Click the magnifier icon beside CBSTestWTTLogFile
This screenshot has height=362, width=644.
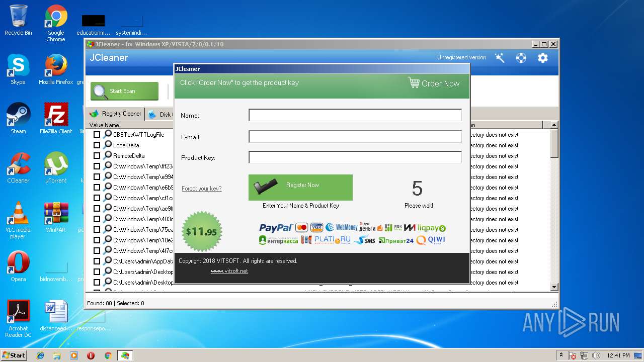108,134
